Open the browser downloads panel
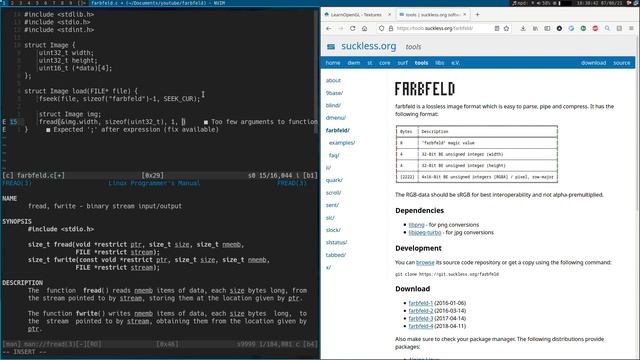This screenshot has width=640, height=360. tap(523, 29)
